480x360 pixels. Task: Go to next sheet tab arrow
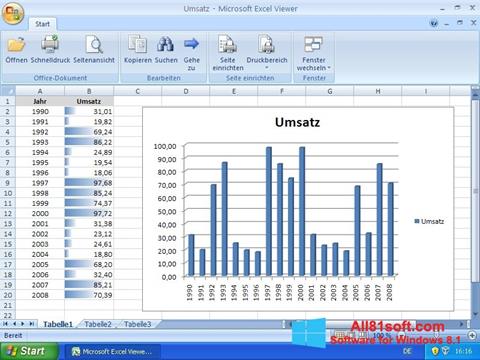coord(23,324)
